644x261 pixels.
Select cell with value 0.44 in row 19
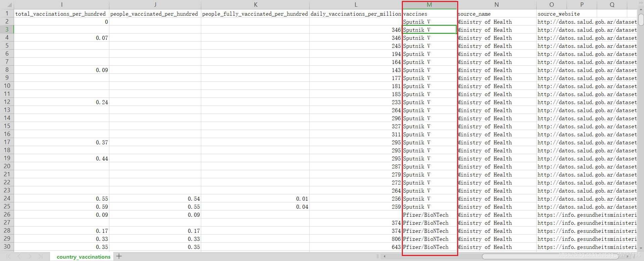point(61,158)
